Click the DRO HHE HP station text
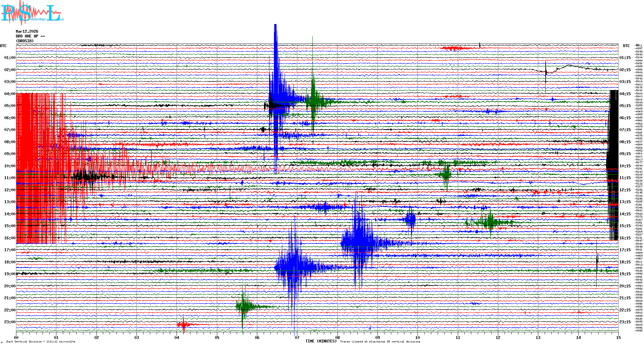This screenshot has width=644, height=346. tap(30, 36)
